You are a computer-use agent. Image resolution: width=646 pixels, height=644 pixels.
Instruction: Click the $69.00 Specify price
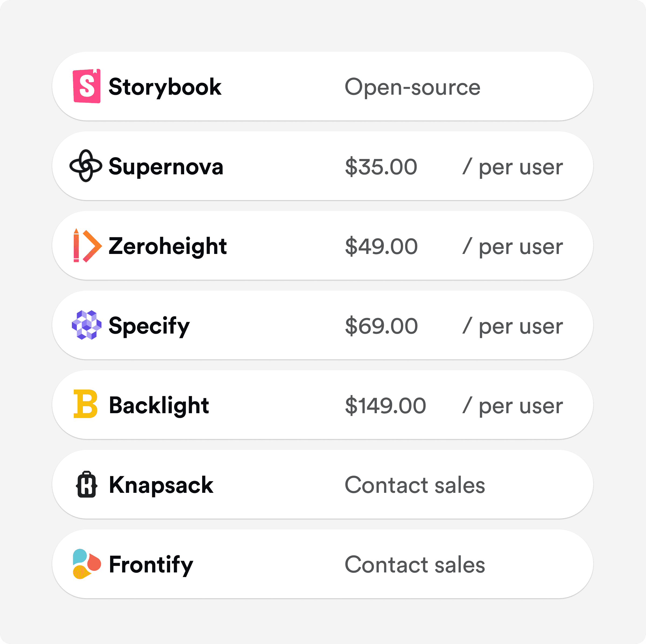click(381, 326)
